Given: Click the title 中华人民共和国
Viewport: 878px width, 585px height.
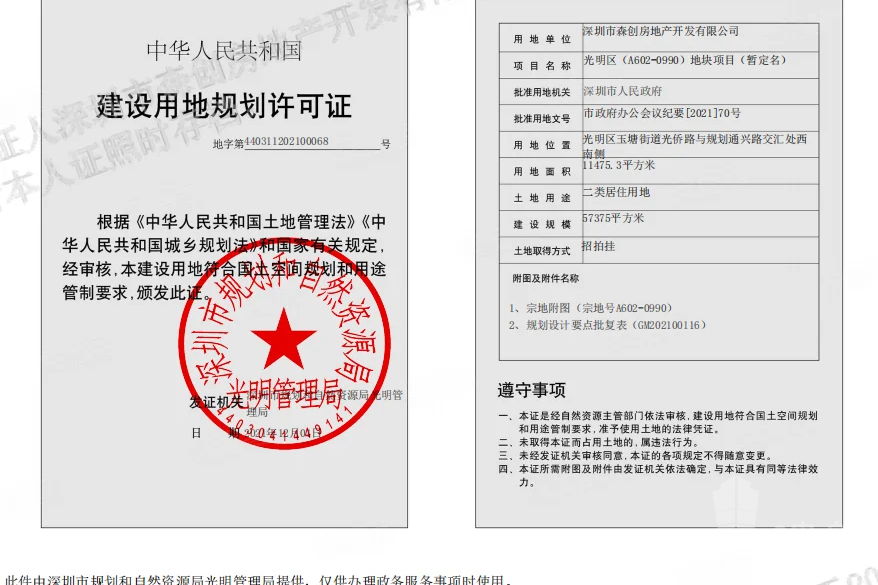Looking at the screenshot, I should pos(224,51).
